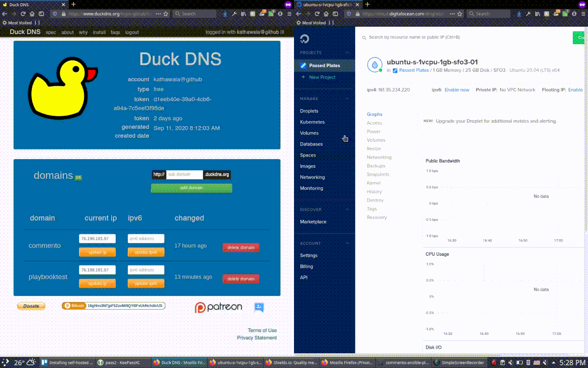Click the add domain button
The image size is (588, 368).
point(192,188)
